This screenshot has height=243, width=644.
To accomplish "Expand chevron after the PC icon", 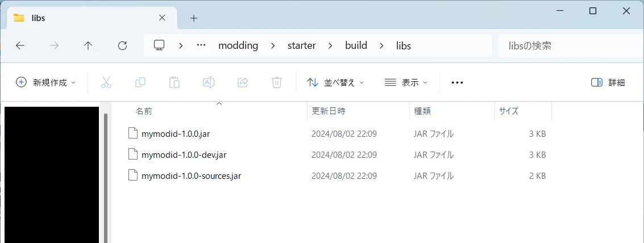I will pyautogui.click(x=181, y=45).
